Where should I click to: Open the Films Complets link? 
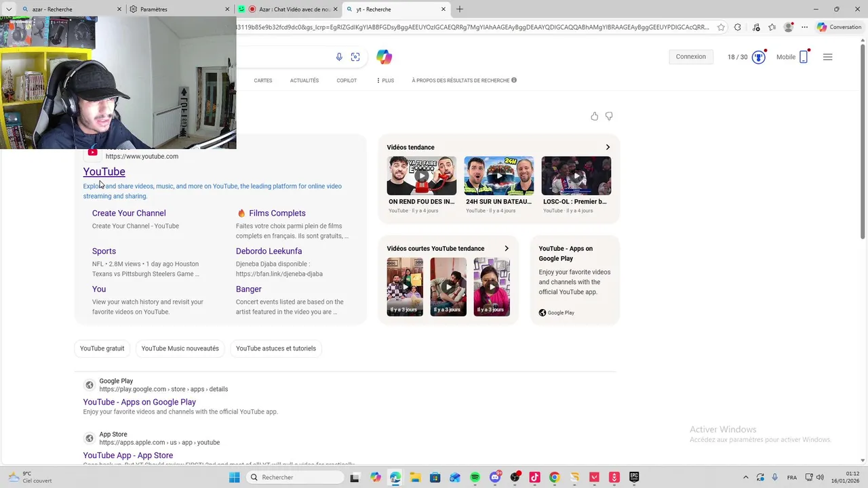277,213
